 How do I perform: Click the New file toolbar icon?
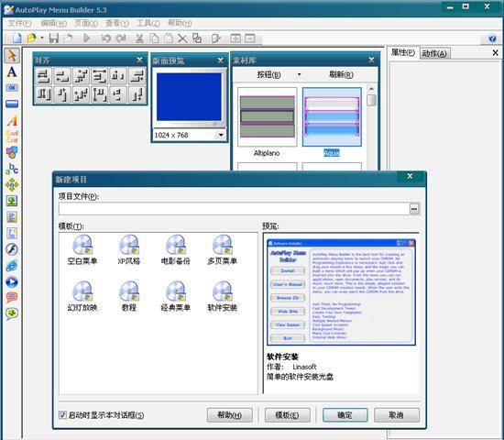coord(16,38)
